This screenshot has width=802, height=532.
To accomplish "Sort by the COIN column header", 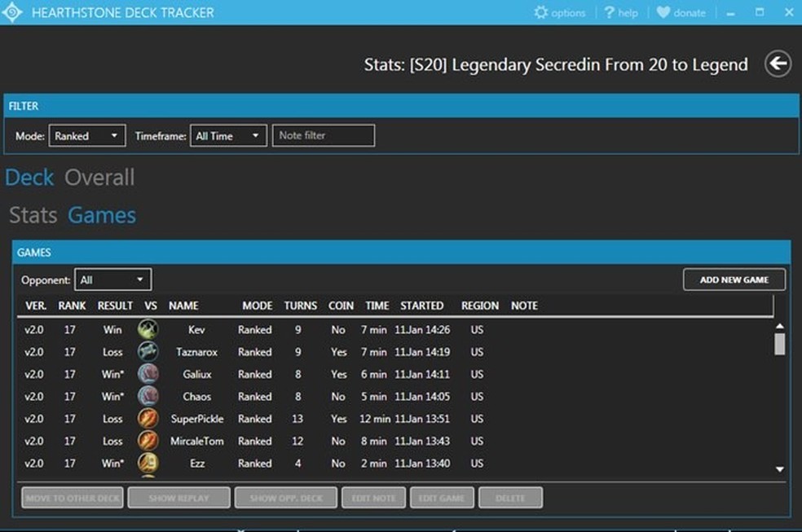I will (342, 306).
